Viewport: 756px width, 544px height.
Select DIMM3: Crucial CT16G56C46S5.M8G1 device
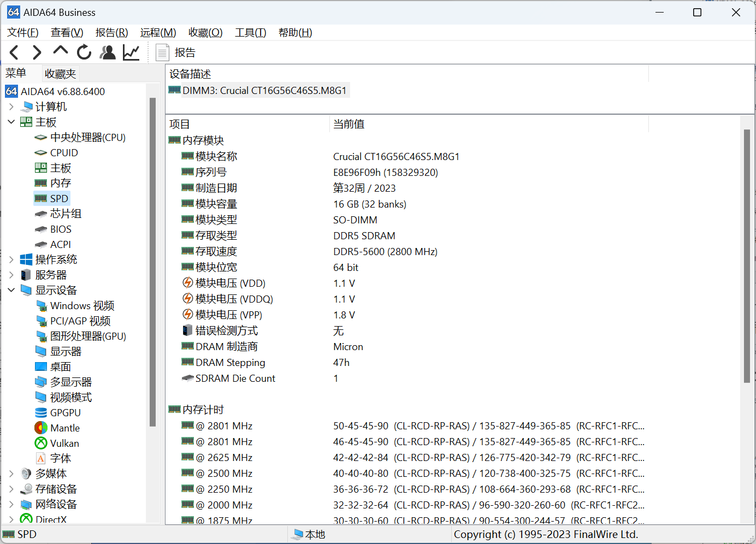pyautogui.click(x=258, y=90)
